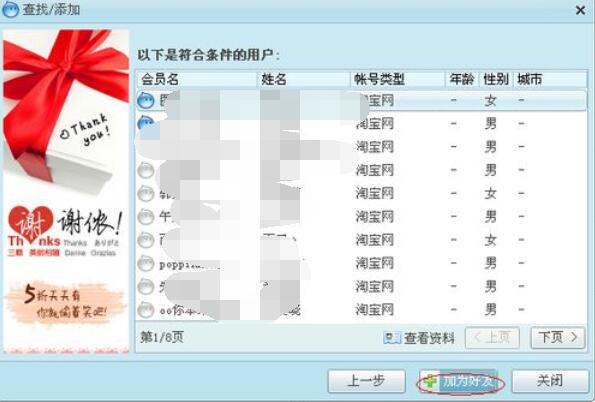Click the 姓名 column header
This screenshot has width=595, height=402.
304,79
